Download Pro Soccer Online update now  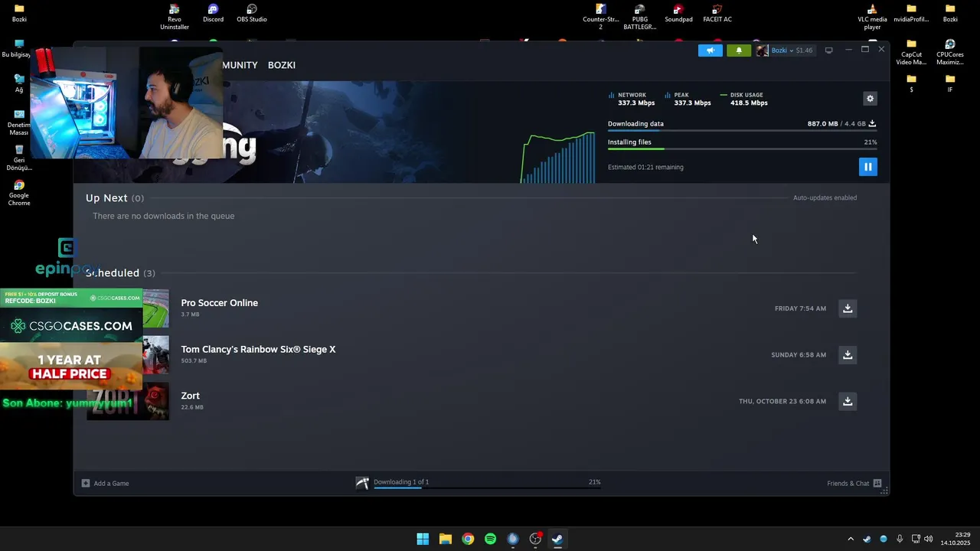point(848,308)
